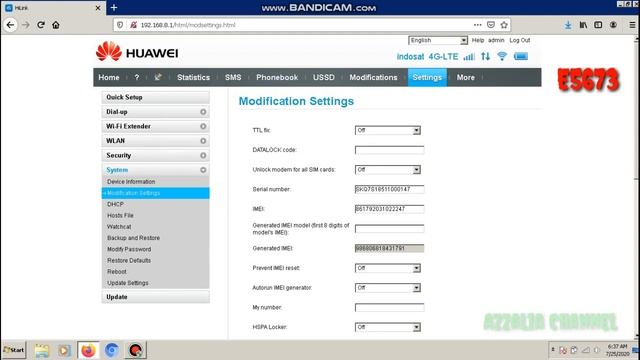Screen dimensions: 640x360
Task: Reload the page with refresh icon
Action: click(x=41, y=25)
